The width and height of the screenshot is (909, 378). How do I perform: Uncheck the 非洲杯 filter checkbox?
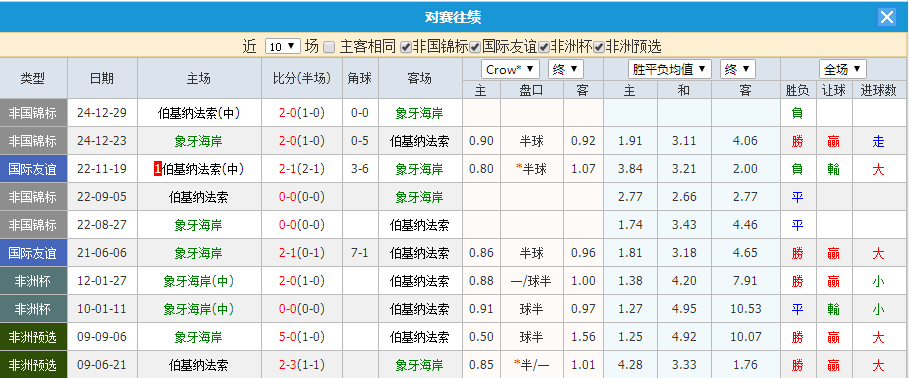point(544,47)
